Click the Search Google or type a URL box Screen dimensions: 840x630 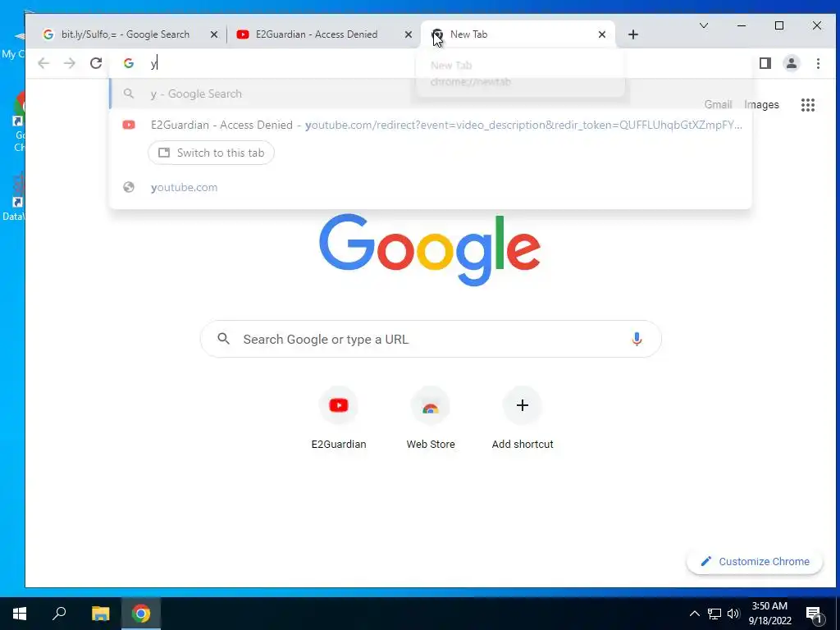click(431, 339)
